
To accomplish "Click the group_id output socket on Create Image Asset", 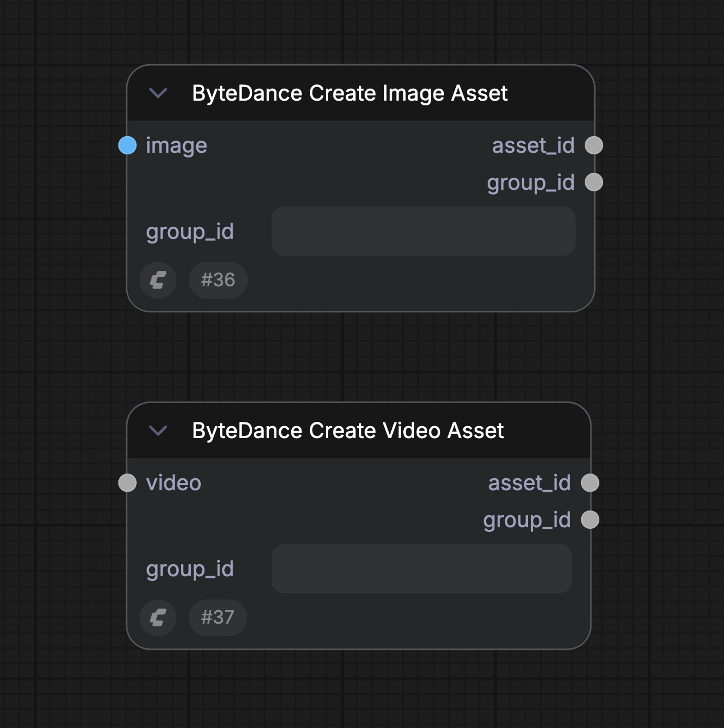I will (x=595, y=182).
